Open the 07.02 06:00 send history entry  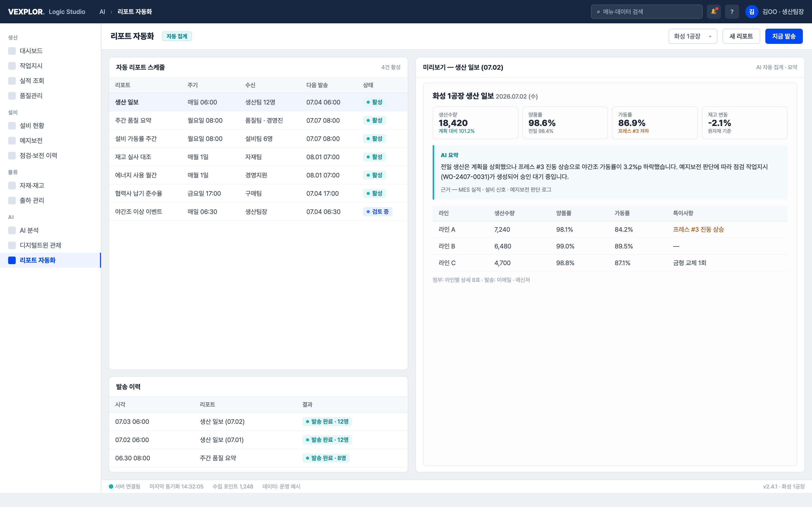(x=258, y=440)
